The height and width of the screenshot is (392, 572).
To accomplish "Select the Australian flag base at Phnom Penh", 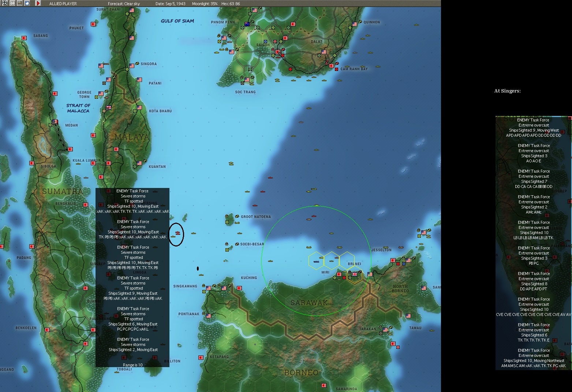I will point(247,24).
